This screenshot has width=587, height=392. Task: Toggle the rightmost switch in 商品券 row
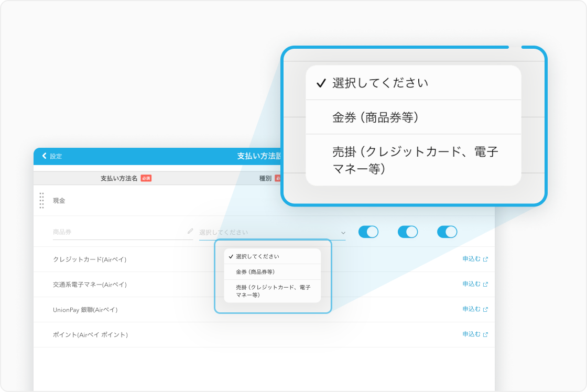click(447, 232)
